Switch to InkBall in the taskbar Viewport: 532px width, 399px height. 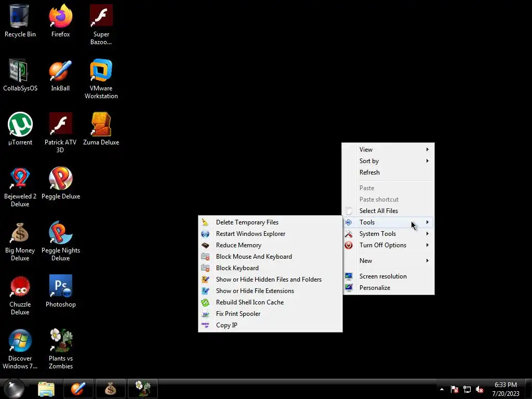coord(78,389)
